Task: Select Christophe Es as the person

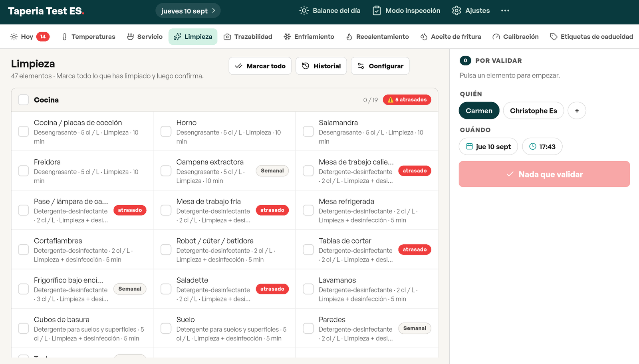Action: [x=534, y=111]
